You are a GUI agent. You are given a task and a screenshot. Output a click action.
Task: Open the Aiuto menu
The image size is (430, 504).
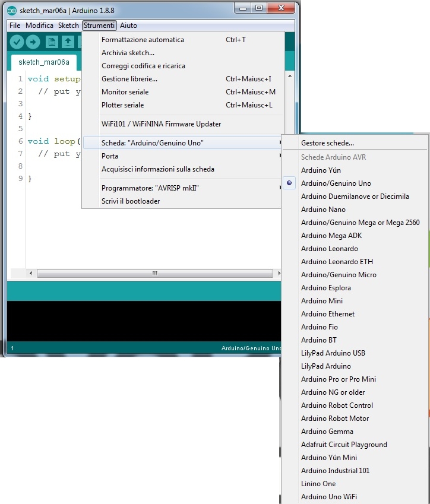(x=128, y=26)
